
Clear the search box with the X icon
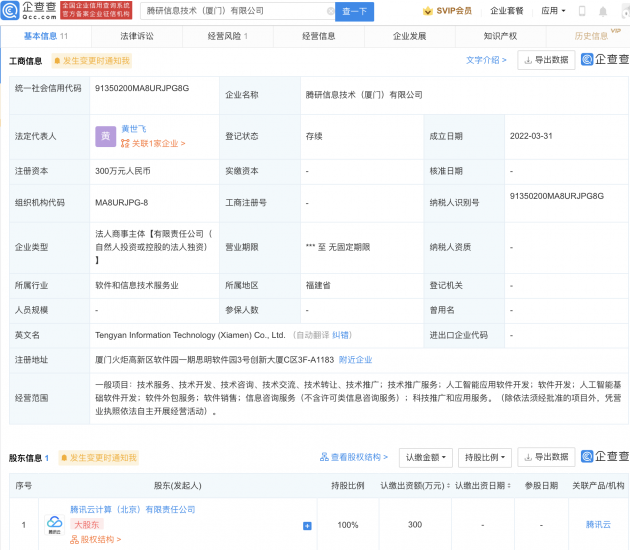click(330, 11)
